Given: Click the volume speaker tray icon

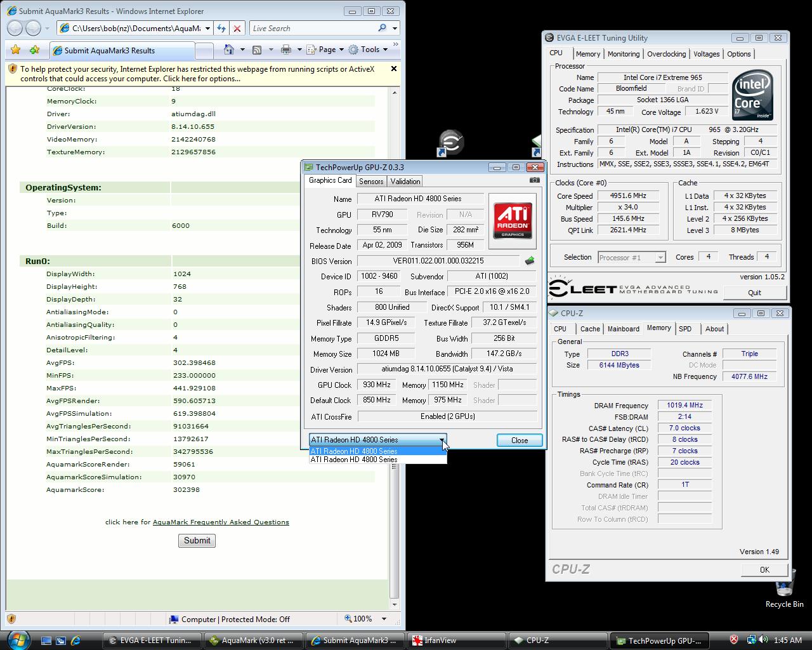Looking at the screenshot, I should 764,640.
